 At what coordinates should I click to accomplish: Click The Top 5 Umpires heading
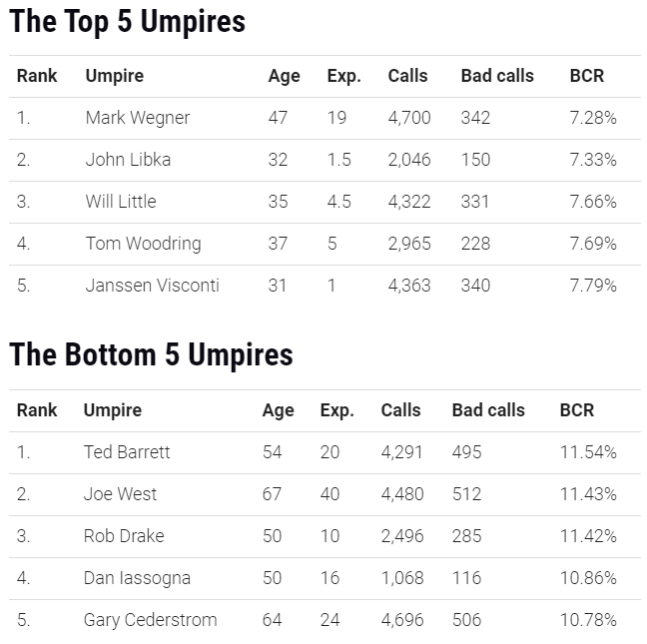(127, 21)
